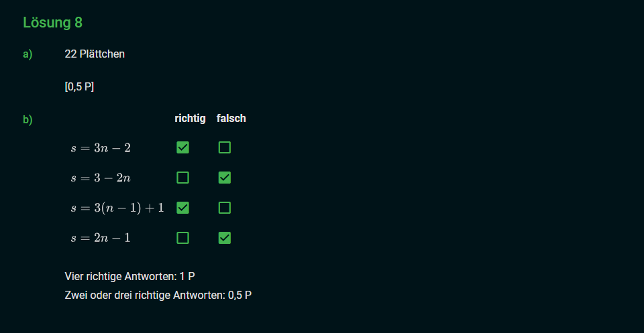Toggle the falsch checkbox for s = 2n − 1
Screen dimensions: 644x333
tap(225, 238)
